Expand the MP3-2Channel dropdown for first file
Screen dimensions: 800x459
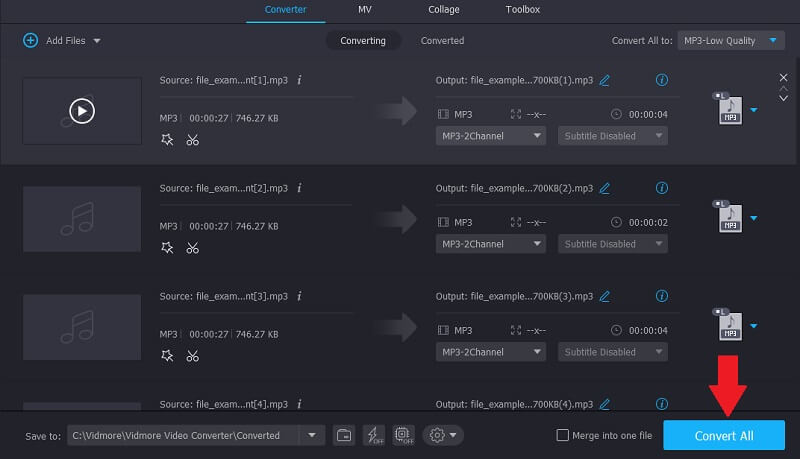[x=490, y=136]
